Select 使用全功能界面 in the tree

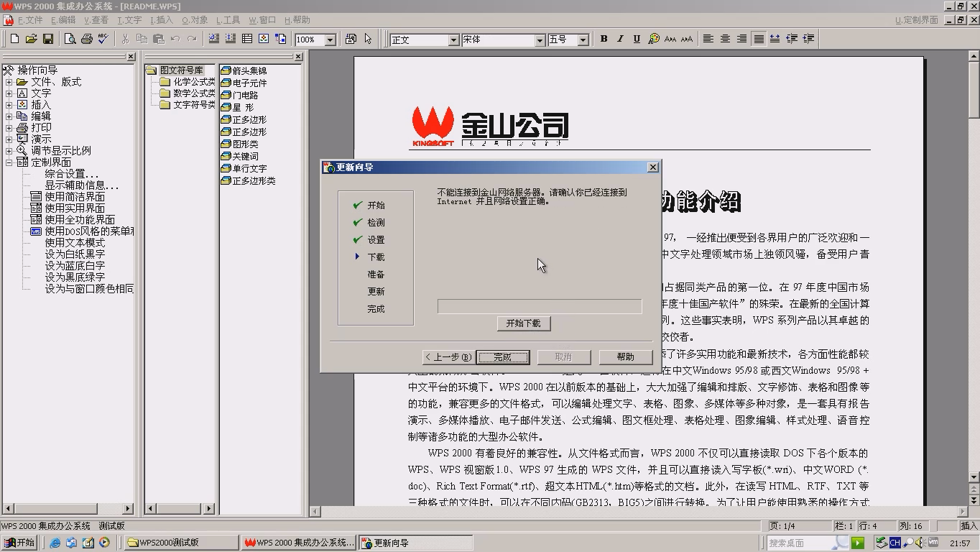click(80, 220)
